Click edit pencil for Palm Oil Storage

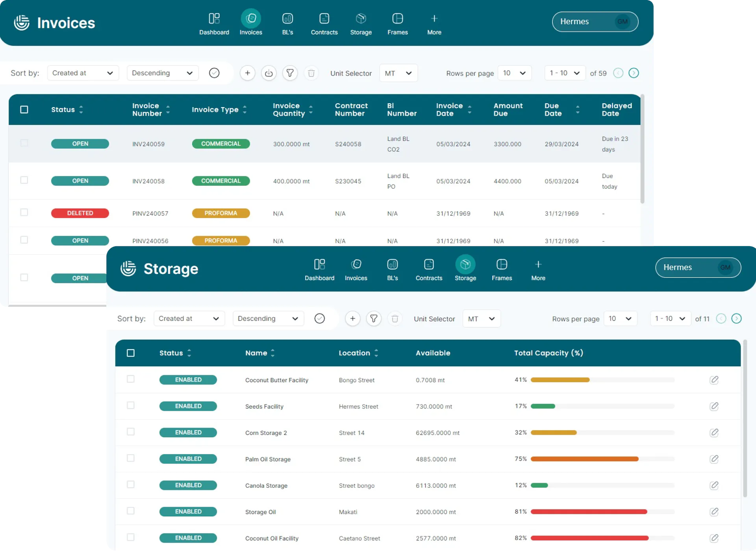point(714,459)
